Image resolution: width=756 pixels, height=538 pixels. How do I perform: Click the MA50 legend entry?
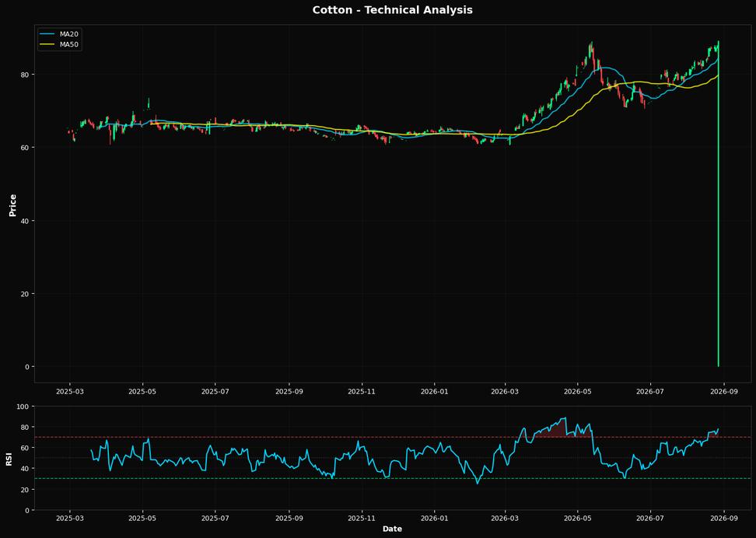tap(59, 44)
